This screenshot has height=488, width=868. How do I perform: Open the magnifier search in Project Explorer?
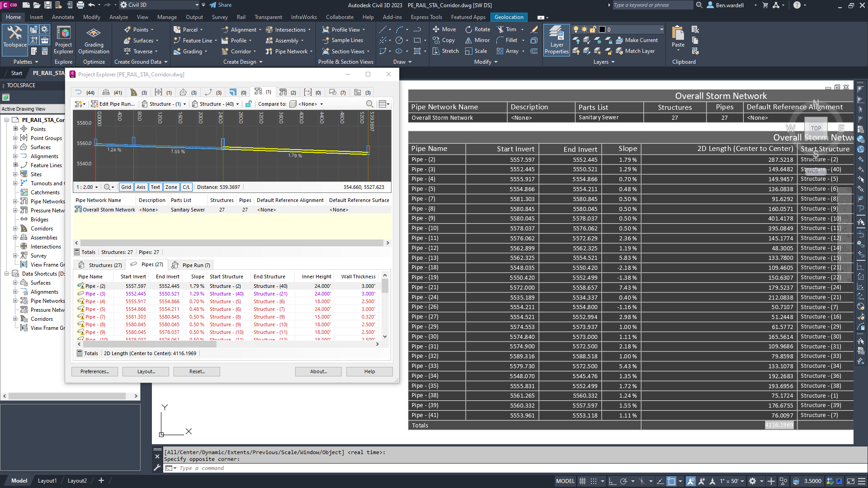coord(369,104)
